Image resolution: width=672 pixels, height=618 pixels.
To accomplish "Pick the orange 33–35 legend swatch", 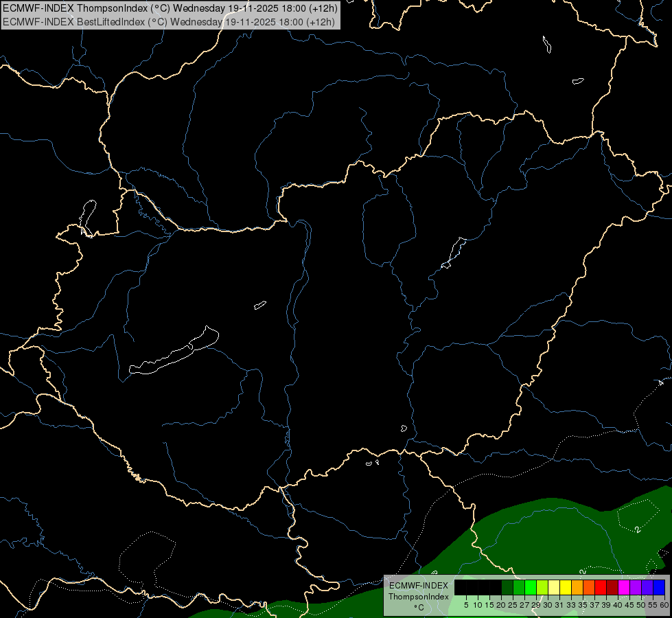I will click(577, 587).
